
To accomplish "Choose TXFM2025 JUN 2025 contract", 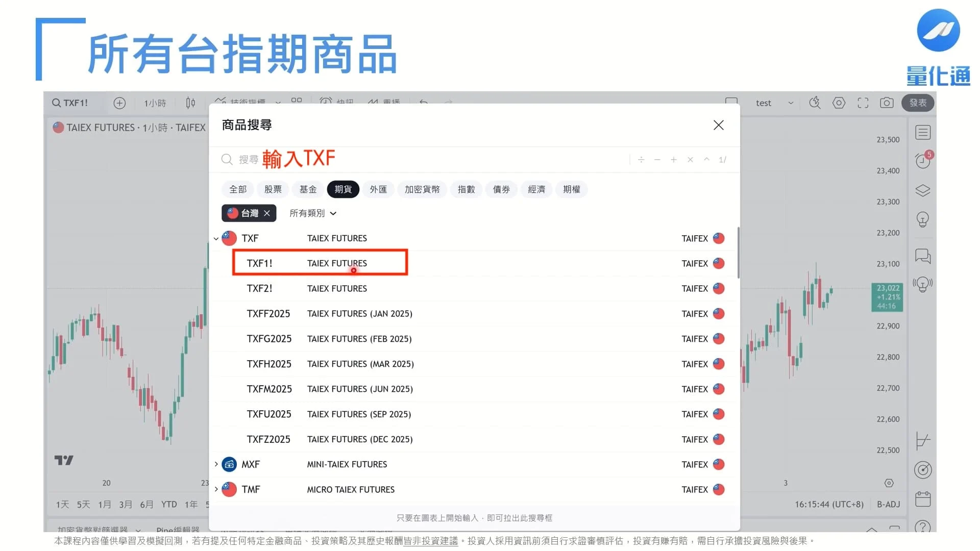I will pyautogui.click(x=473, y=389).
